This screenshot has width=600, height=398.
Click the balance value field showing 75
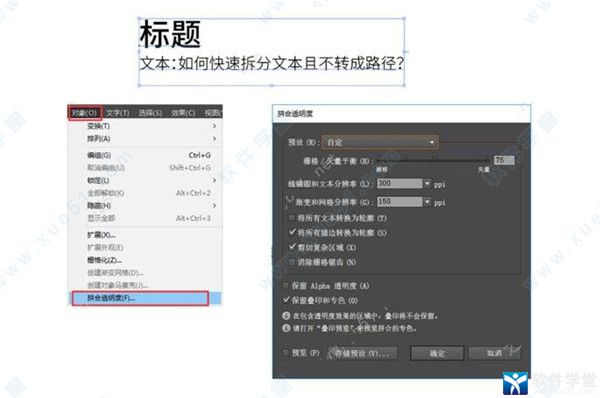click(504, 160)
